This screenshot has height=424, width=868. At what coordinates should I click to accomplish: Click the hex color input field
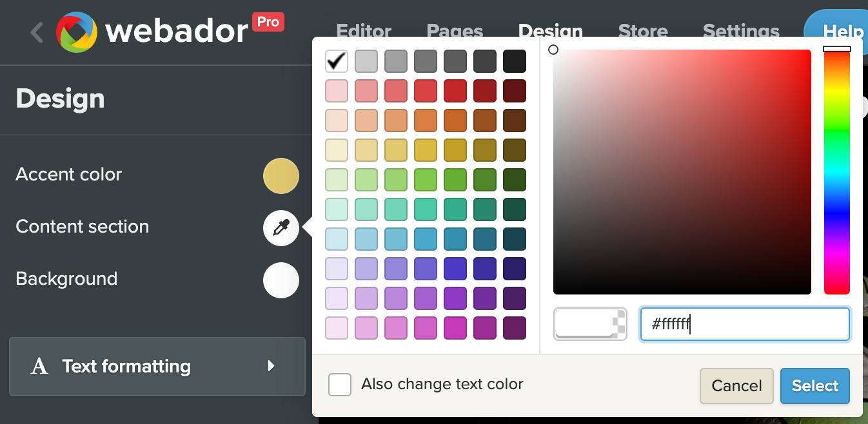[x=744, y=323]
